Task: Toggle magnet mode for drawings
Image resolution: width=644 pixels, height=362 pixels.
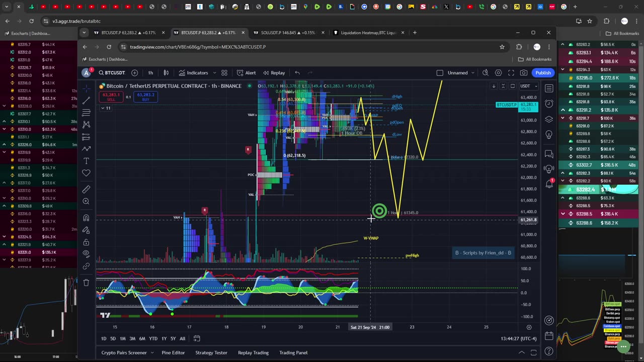Action: coord(86,218)
